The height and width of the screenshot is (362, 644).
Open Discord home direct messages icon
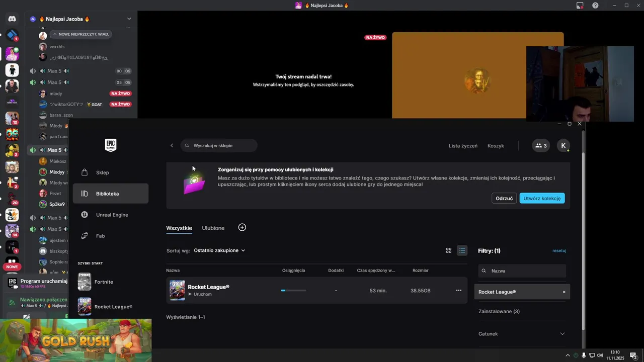pyautogui.click(x=12, y=19)
